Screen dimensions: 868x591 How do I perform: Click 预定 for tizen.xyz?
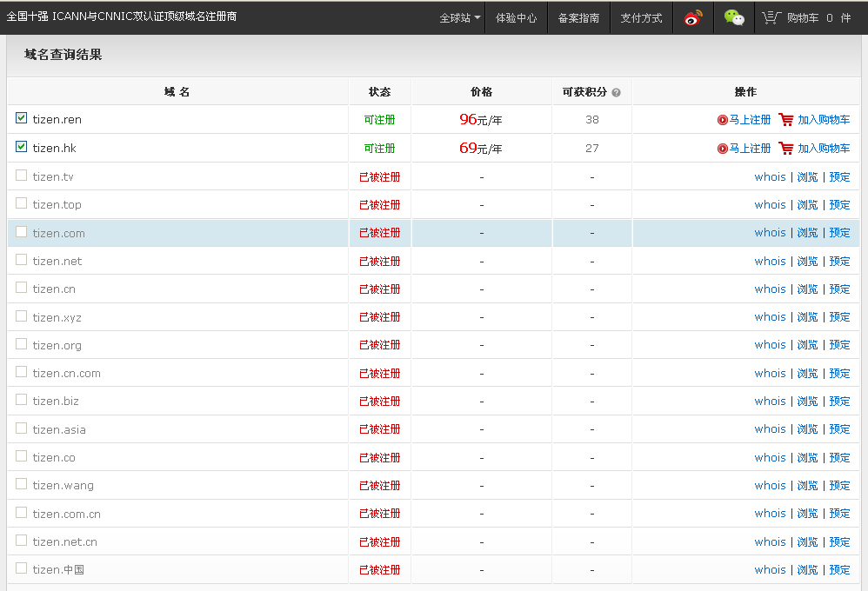point(839,317)
